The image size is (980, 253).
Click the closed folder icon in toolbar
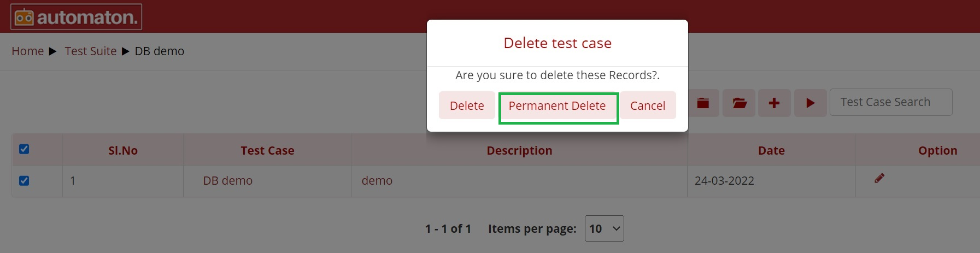coord(703,103)
